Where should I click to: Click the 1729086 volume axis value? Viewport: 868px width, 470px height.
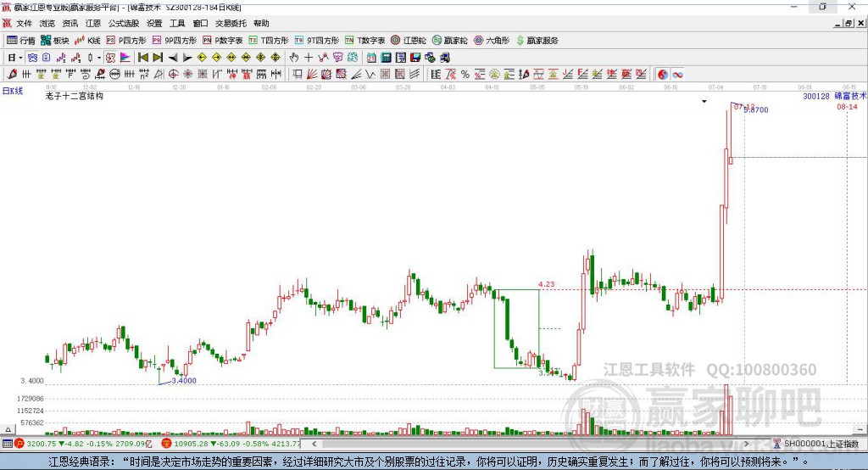[x=30, y=399]
